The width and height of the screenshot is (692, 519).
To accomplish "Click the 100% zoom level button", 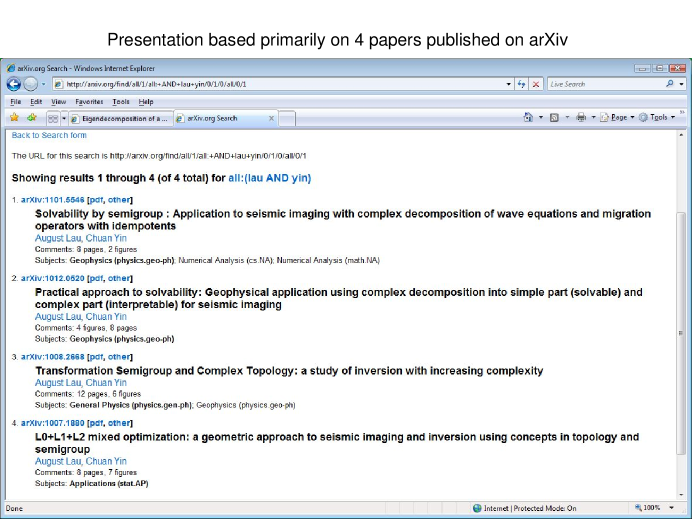I will point(647,508).
